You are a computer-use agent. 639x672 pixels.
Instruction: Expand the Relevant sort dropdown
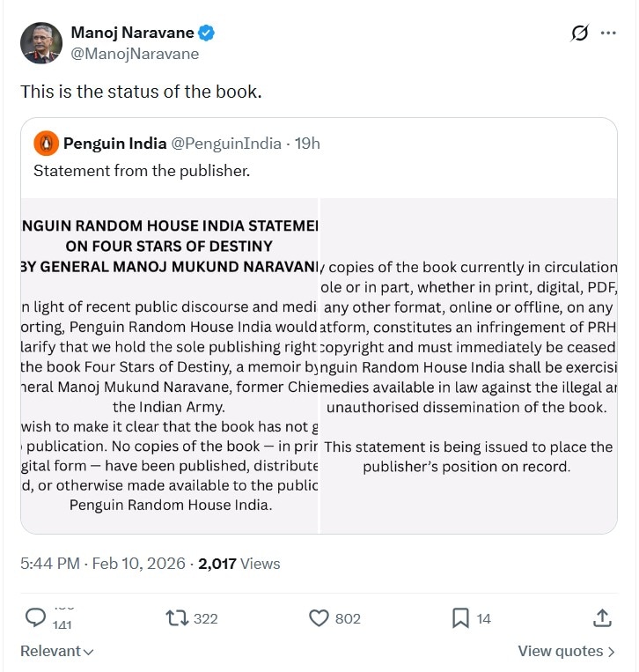[57, 652]
